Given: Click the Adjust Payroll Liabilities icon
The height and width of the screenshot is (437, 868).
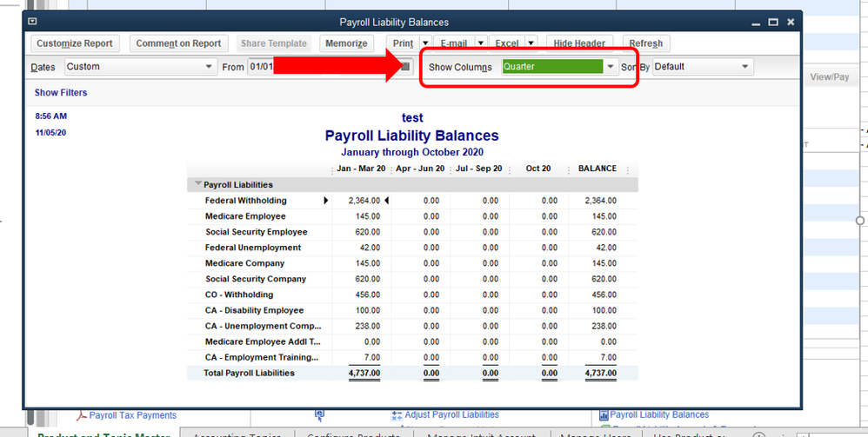Looking at the screenshot, I should (398, 415).
